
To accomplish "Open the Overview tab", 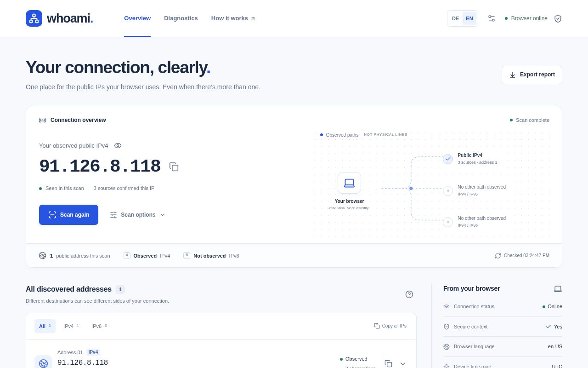I will 137,18.
